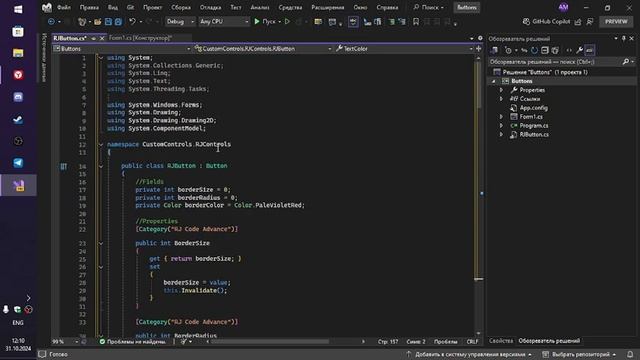Open the Any CPU platform dropdown
The height and width of the screenshot is (360, 640).
point(224,22)
